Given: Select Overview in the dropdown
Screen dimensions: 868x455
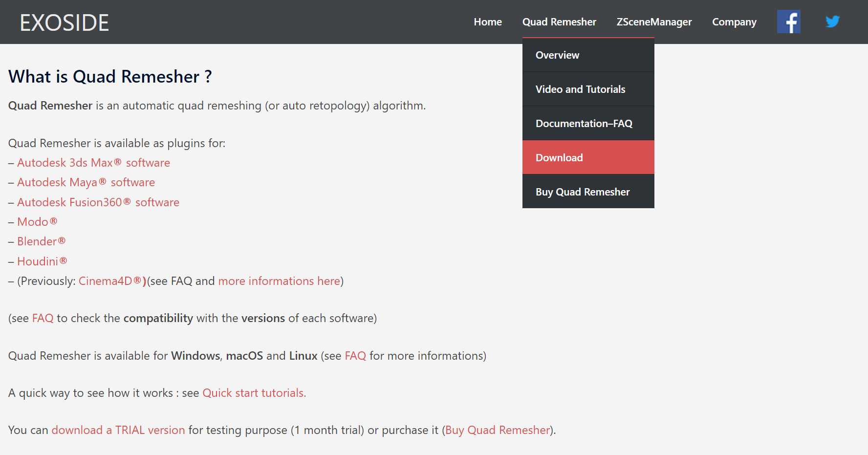Looking at the screenshot, I should (x=588, y=55).
